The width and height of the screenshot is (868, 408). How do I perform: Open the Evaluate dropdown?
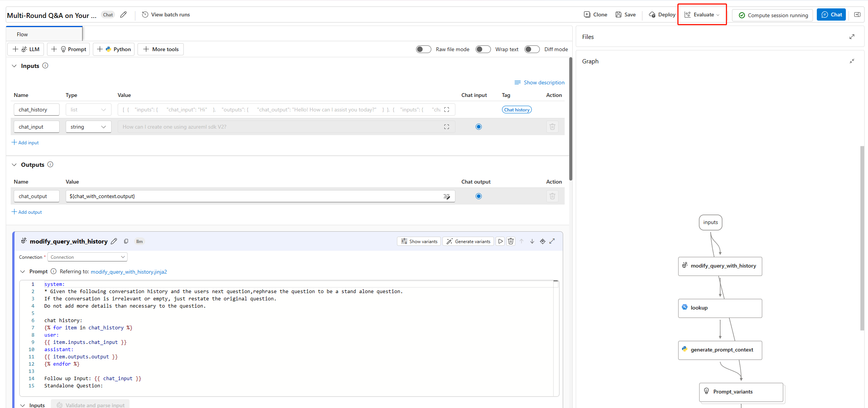(702, 15)
